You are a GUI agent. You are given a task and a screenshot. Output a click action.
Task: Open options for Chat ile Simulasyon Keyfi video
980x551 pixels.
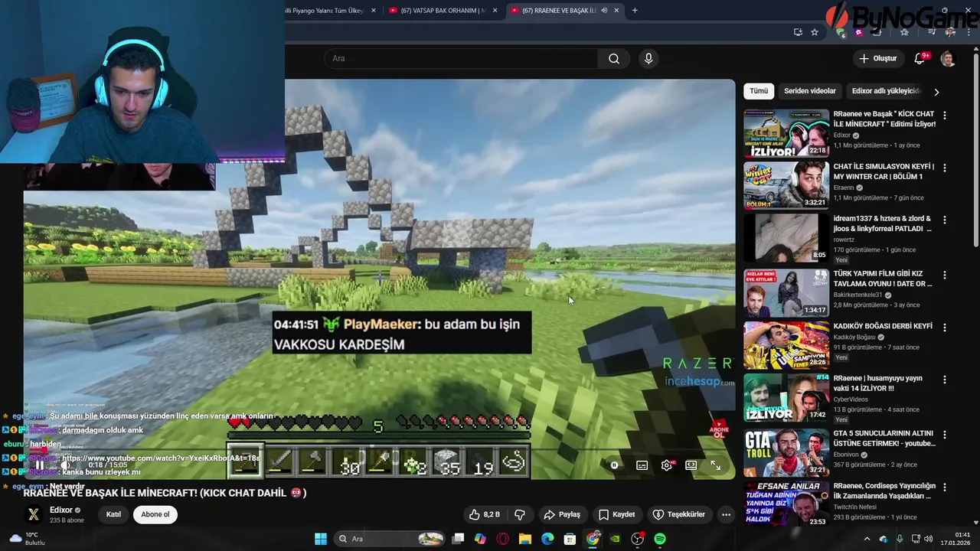click(x=945, y=168)
